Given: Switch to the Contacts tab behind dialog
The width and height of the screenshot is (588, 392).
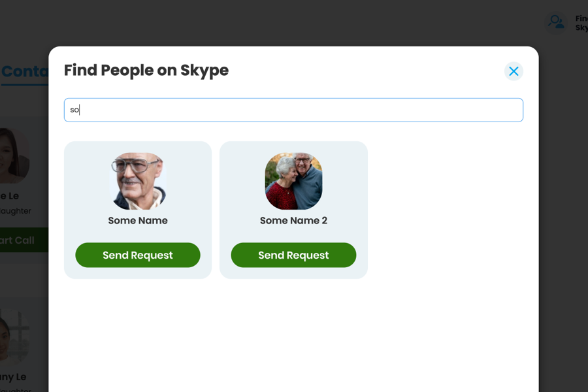Looking at the screenshot, I should (25, 71).
